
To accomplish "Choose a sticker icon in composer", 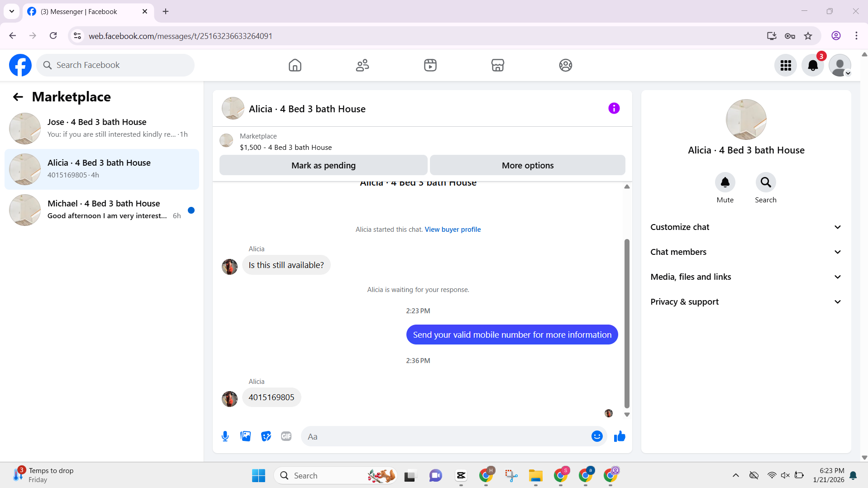I will coord(266,436).
